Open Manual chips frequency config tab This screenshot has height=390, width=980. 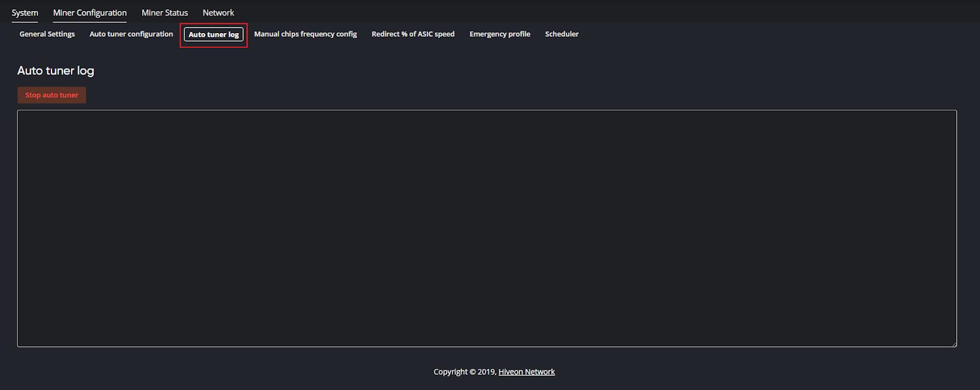coord(305,34)
